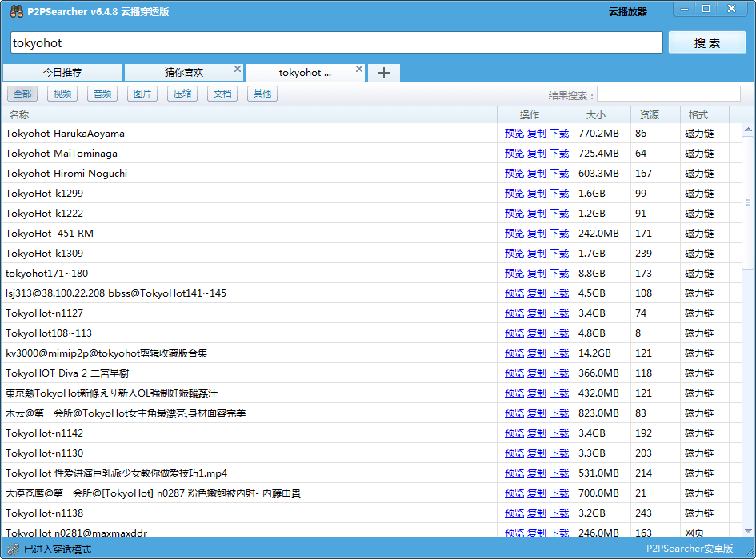Switch to the 今日推荐 tab

(62, 73)
